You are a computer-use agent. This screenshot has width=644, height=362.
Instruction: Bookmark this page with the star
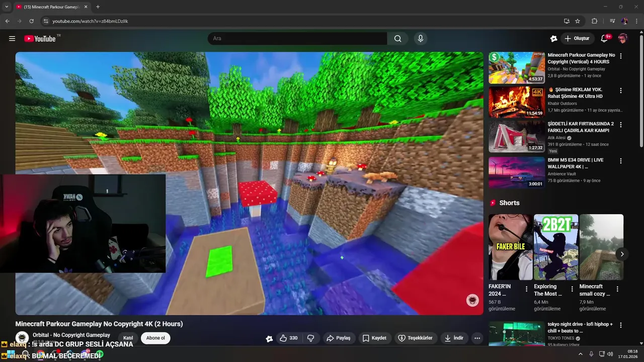pyautogui.click(x=578, y=21)
